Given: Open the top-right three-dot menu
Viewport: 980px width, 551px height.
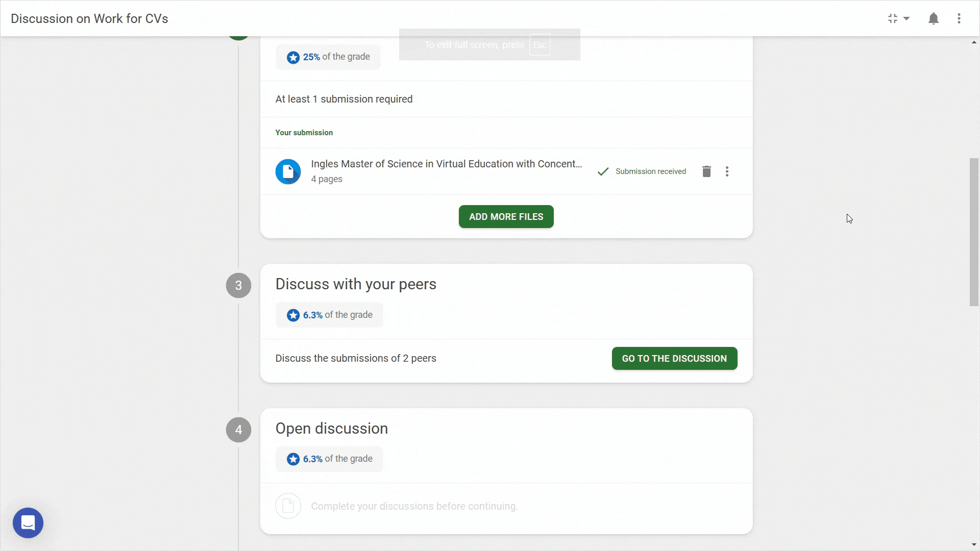Looking at the screenshot, I should click(x=959, y=19).
